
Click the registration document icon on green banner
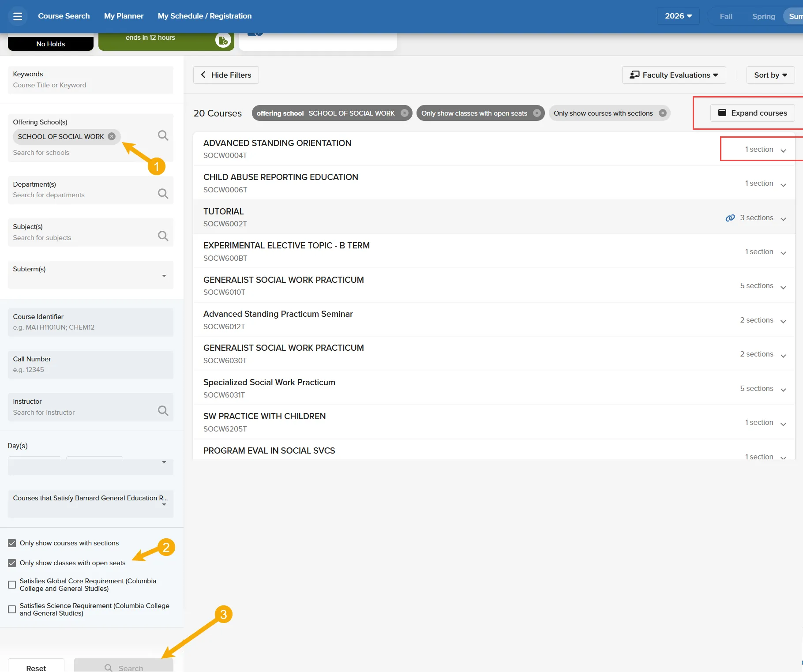tap(223, 40)
